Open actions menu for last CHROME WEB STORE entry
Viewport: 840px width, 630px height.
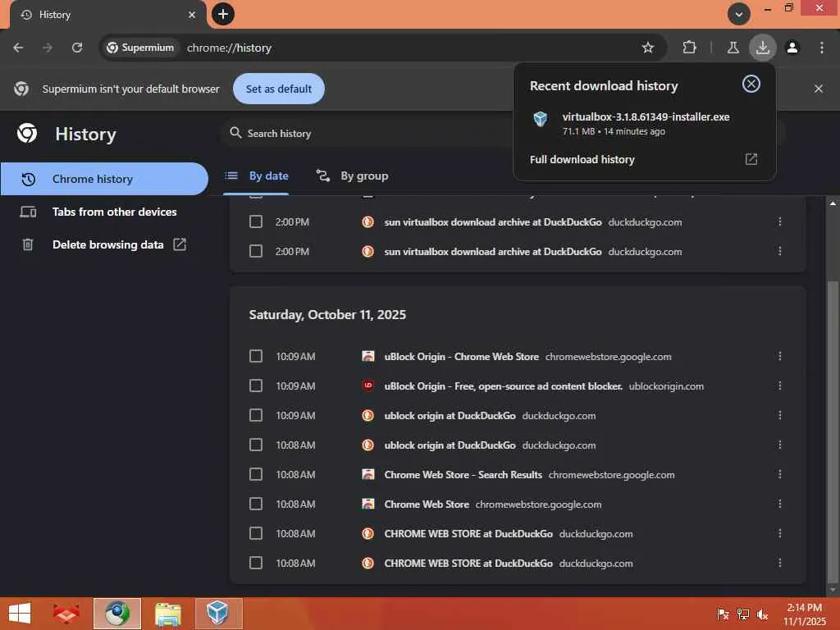779,563
